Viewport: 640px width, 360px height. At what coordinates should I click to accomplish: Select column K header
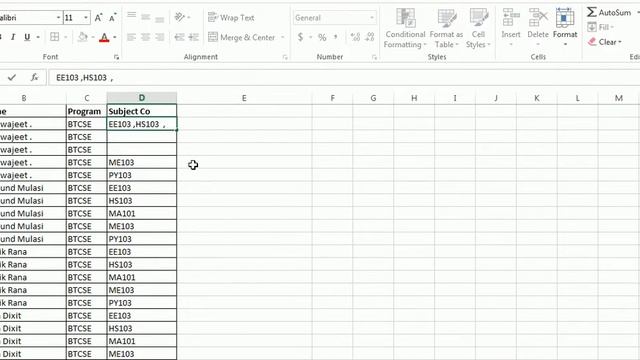pos(536,98)
